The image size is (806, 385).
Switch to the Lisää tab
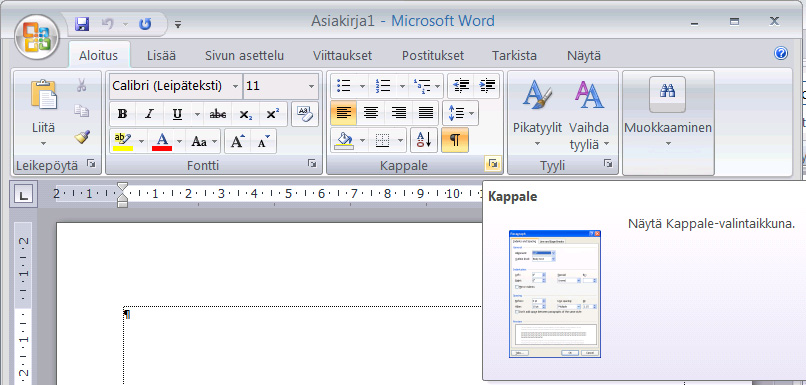point(161,56)
